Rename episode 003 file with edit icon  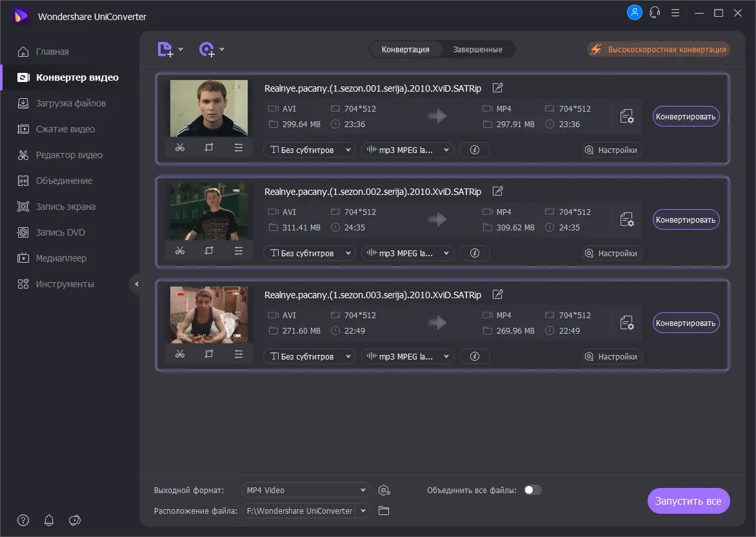(497, 294)
